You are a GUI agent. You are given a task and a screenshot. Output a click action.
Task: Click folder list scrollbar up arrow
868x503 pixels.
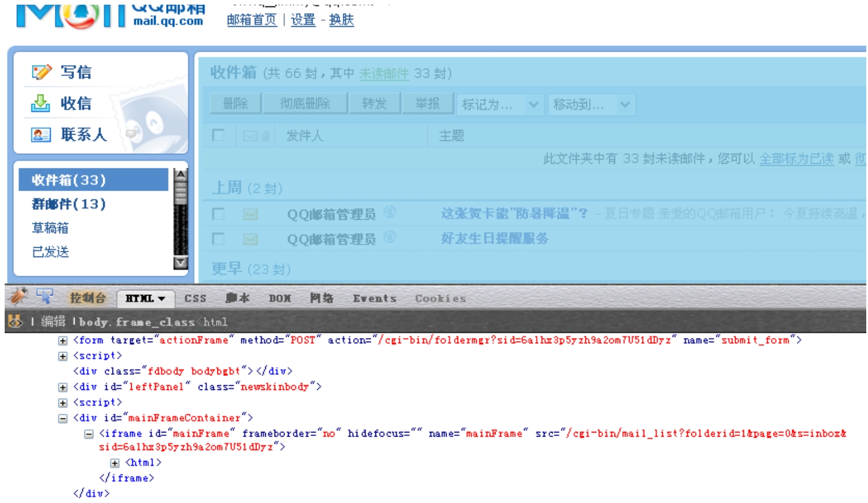(x=181, y=174)
